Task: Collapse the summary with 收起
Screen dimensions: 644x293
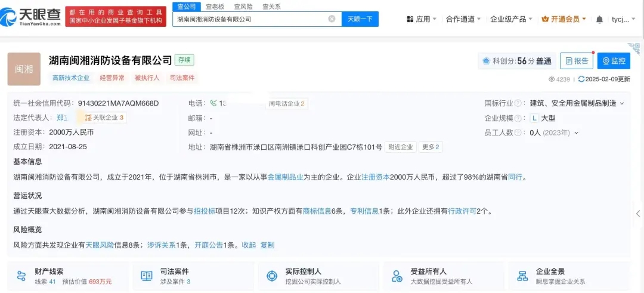Action: (x=249, y=245)
